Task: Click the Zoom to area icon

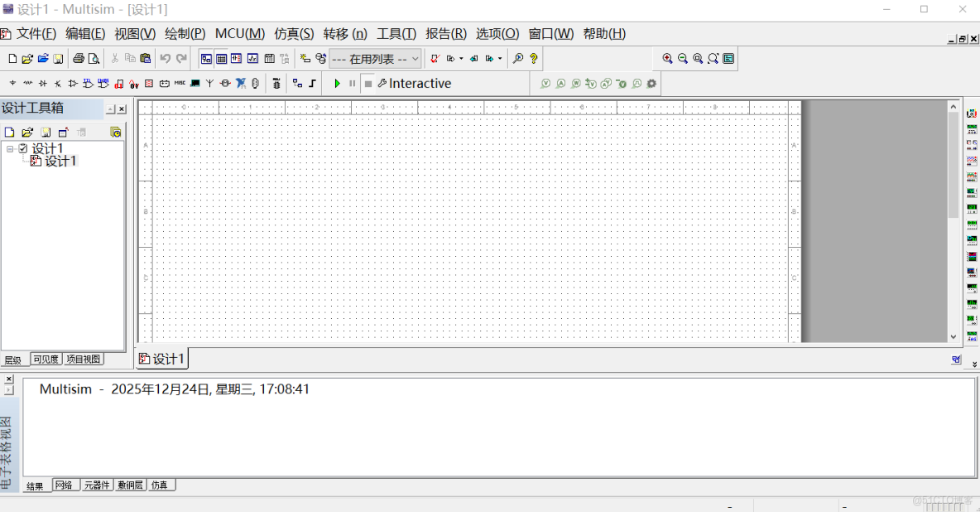Action: pos(698,58)
